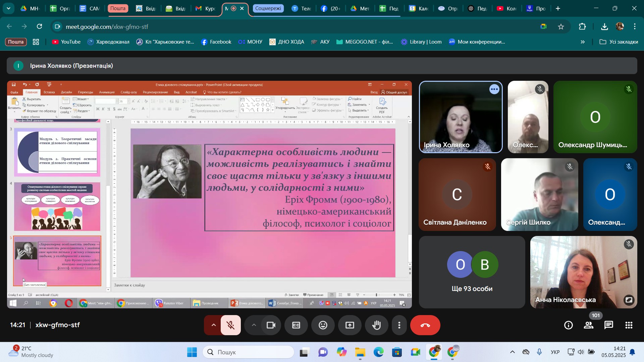Unmute the microphone in Meet
The height and width of the screenshot is (362, 644).
click(x=231, y=325)
